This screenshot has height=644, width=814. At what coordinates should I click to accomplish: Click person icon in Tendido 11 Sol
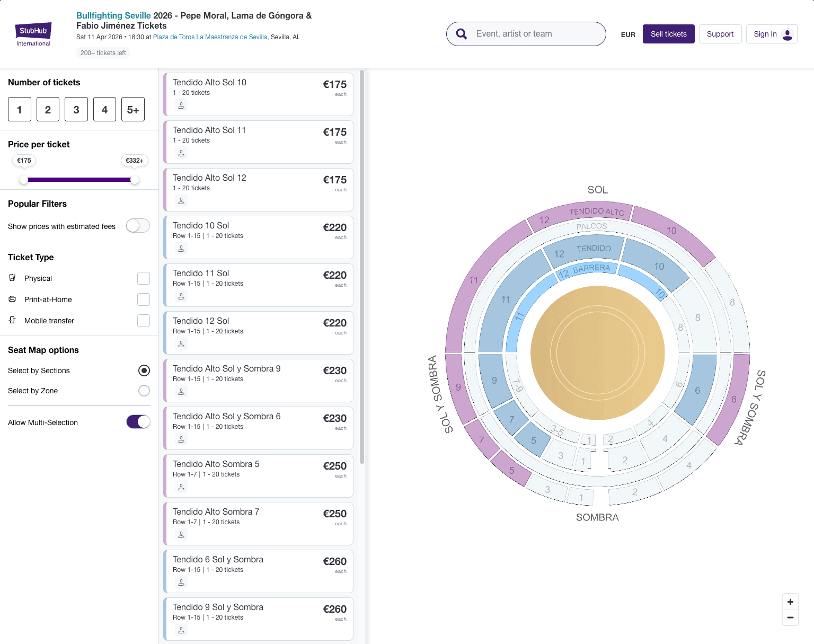point(181,296)
